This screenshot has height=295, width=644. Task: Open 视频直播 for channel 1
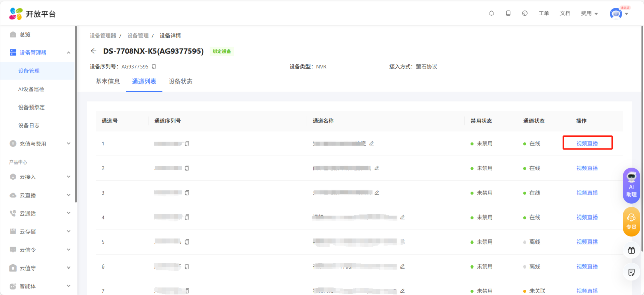pos(587,143)
